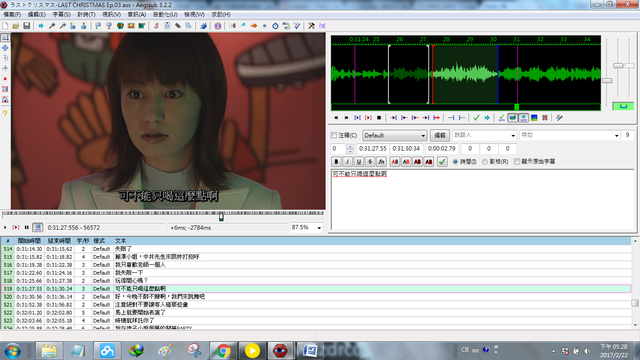Select subtitle row 520 in the grid
Image resolution: width=640 pixels, height=360 pixels.
(316, 297)
